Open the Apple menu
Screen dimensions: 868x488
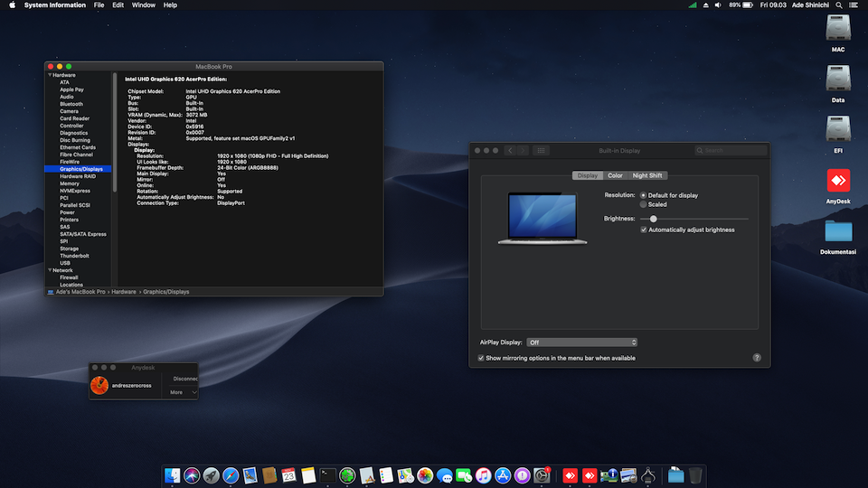pyautogui.click(x=12, y=5)
